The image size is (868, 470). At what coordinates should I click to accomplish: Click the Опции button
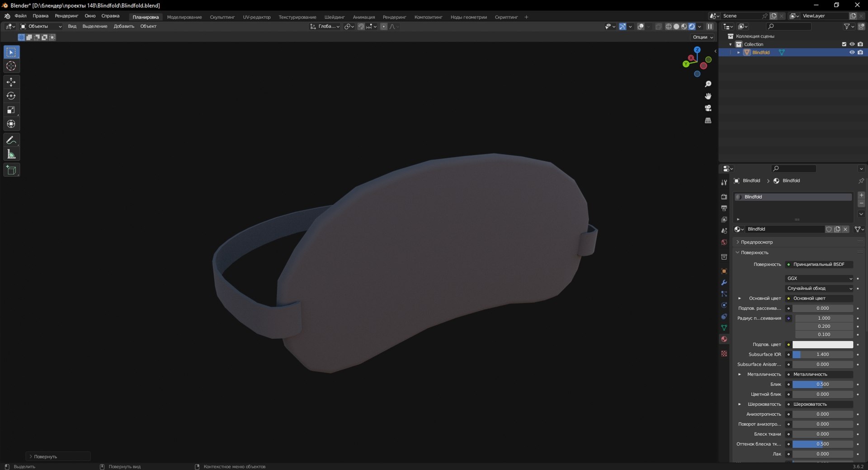click(x=703, y=37)
